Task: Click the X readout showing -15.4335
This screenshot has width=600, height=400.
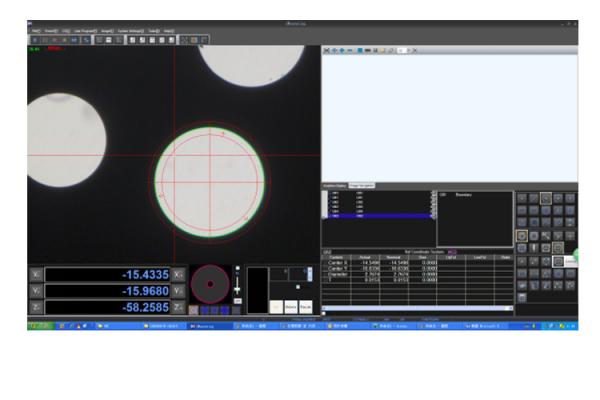Action: pos(108,274)
